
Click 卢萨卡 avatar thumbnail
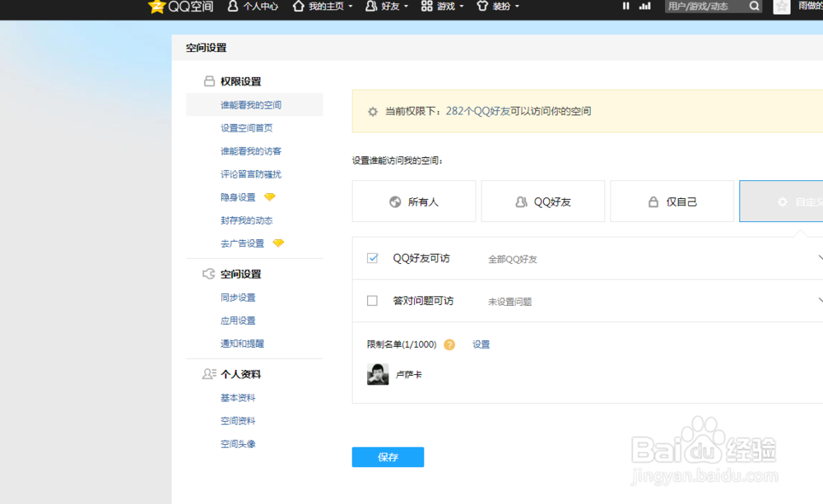378,374
